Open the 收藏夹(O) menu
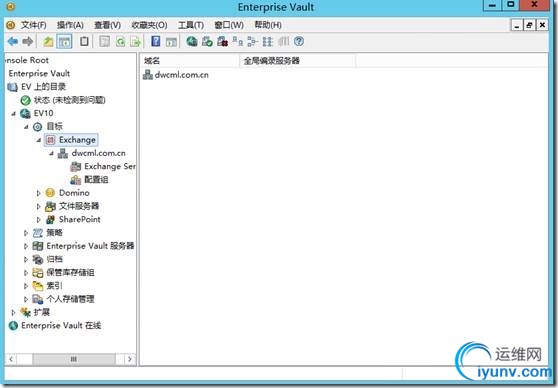 click(149, 25)
